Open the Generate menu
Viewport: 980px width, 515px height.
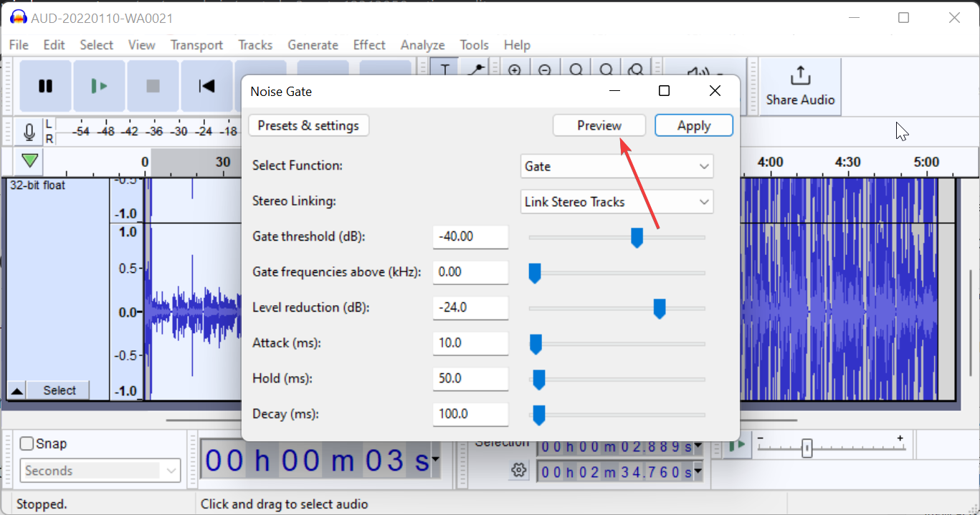[x=313, y=44]
